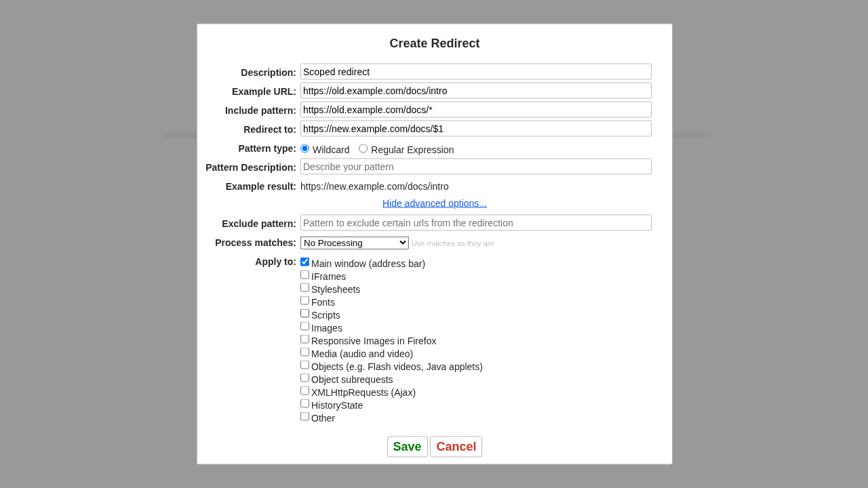
Task: Enable the IFrames checkbox
Action: point(305,274)
